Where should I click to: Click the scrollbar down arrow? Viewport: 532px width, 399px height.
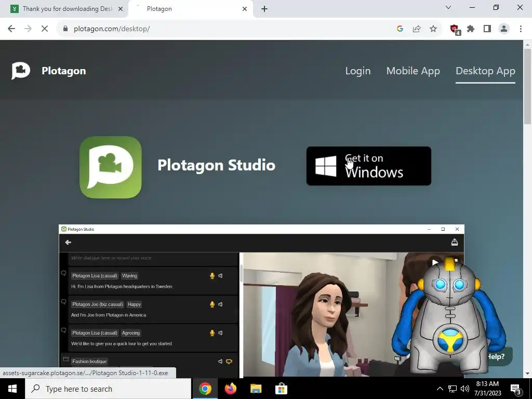pyautogui.click(x=527, y=374)
